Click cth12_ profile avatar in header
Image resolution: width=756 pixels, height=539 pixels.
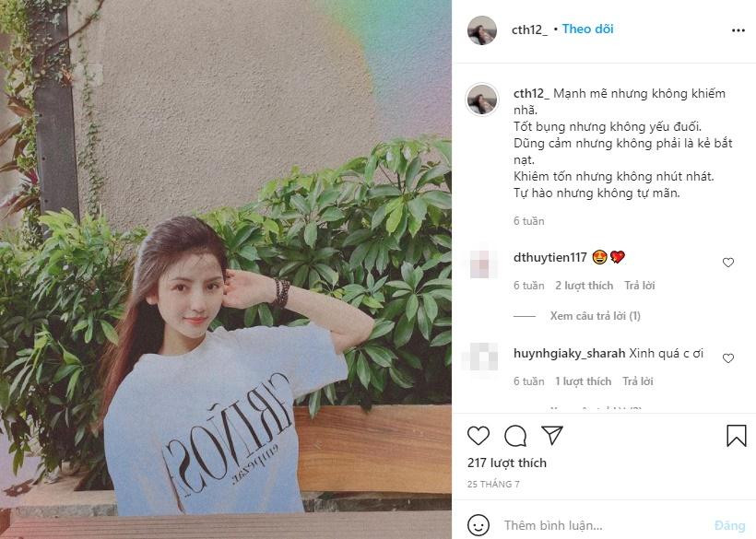click(482, 30)
